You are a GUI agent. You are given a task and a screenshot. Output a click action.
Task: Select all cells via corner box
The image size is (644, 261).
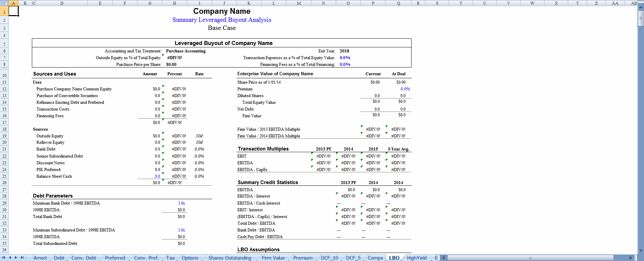[4, 3]
